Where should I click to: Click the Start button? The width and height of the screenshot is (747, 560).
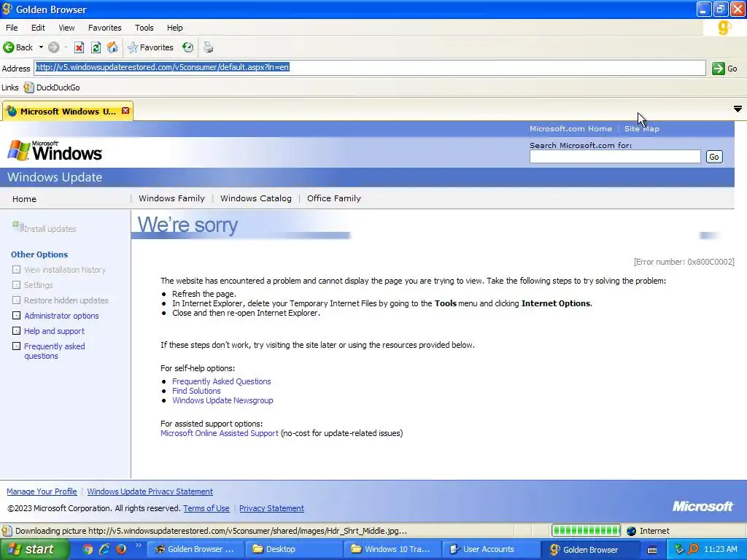34,549
